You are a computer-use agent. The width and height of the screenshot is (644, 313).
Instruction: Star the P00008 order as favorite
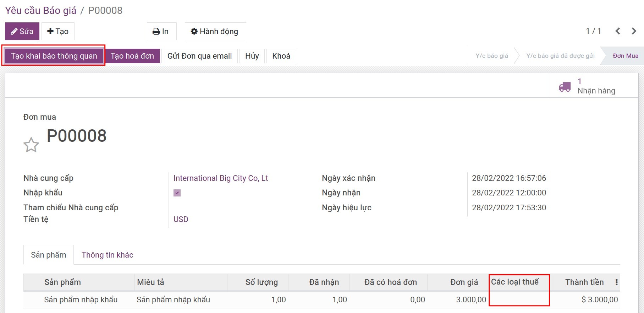(x=31, y=145)
